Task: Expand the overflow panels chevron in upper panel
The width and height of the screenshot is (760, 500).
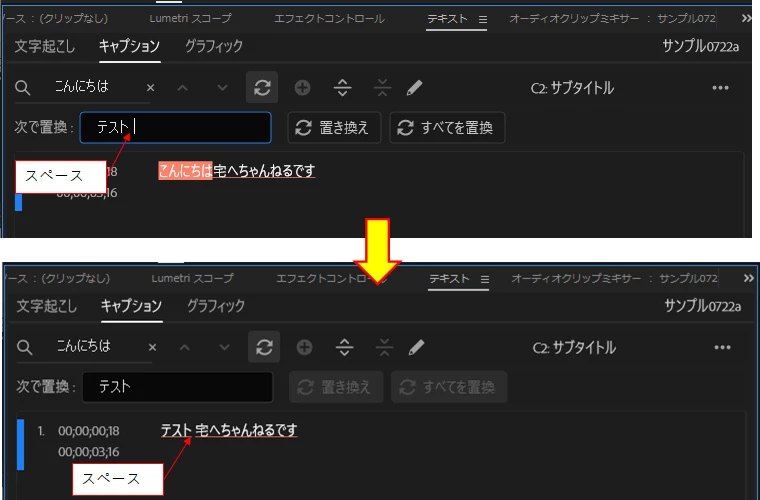Action: pyautogui.click(x=747, y=18)
